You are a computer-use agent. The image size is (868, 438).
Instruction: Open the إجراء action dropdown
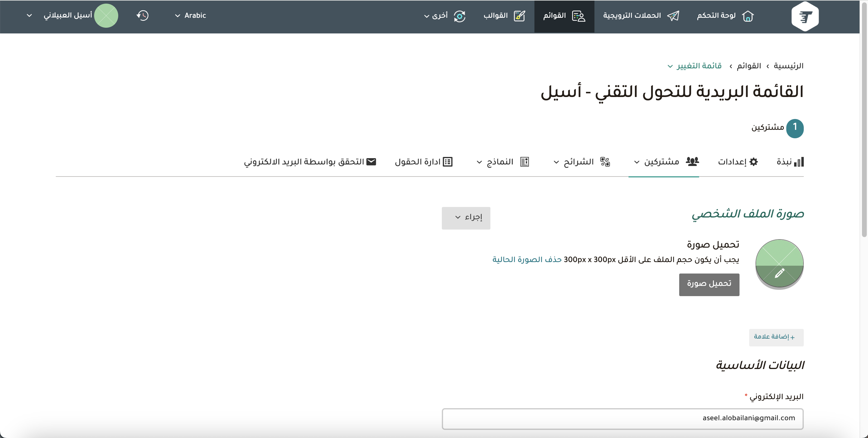click(x=466, y=218)
